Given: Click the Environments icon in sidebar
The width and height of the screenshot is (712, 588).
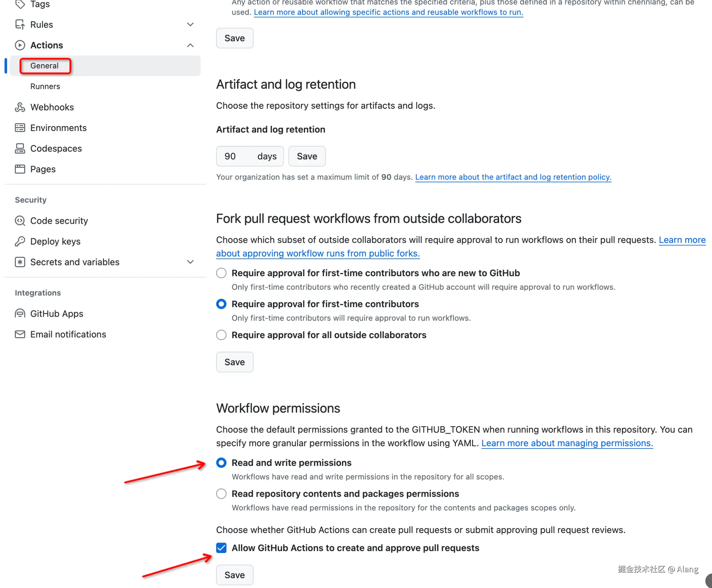Looking at the screenshot, I should [x=20, y=128].
